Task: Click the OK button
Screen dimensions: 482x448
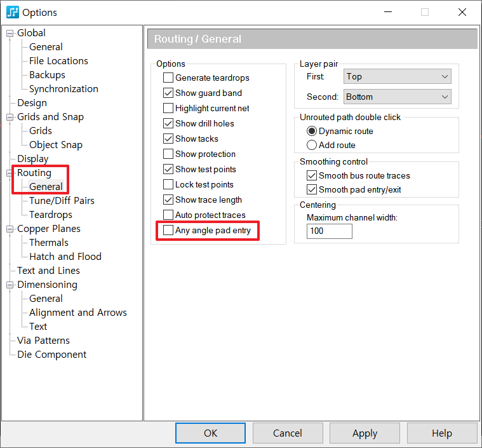Action: 211,433
